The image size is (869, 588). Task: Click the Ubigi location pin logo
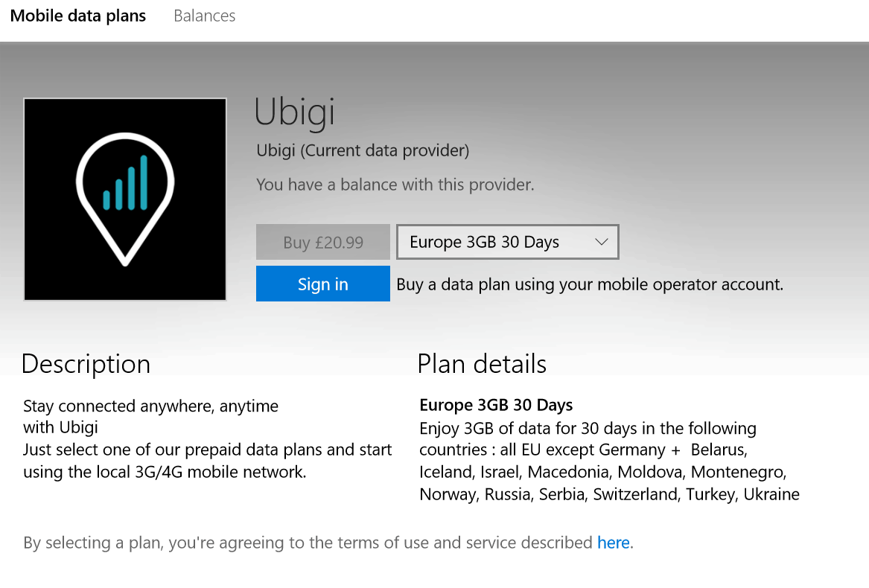125,199
